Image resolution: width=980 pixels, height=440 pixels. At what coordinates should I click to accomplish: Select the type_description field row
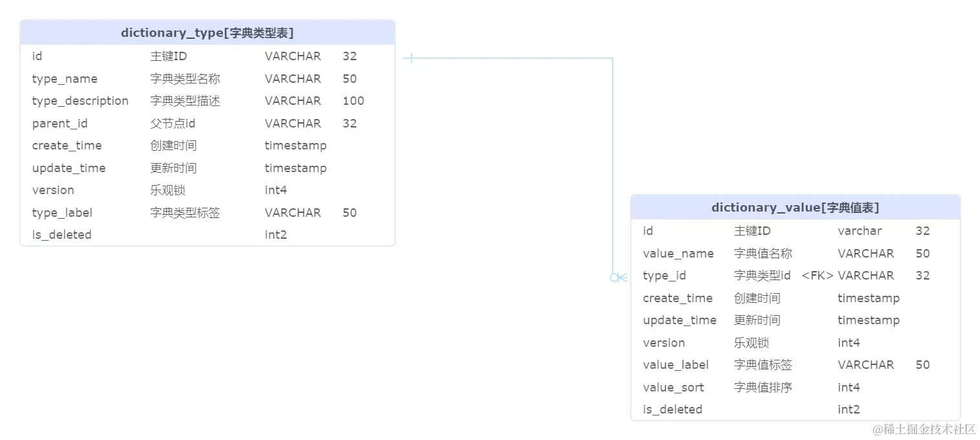(x=129, y=101)
